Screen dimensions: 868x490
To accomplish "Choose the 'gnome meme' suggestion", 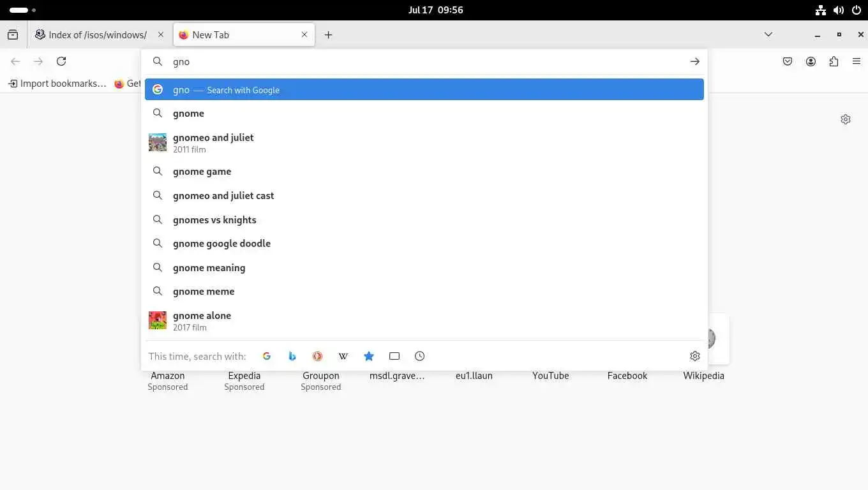I will [x=424, y=292].
